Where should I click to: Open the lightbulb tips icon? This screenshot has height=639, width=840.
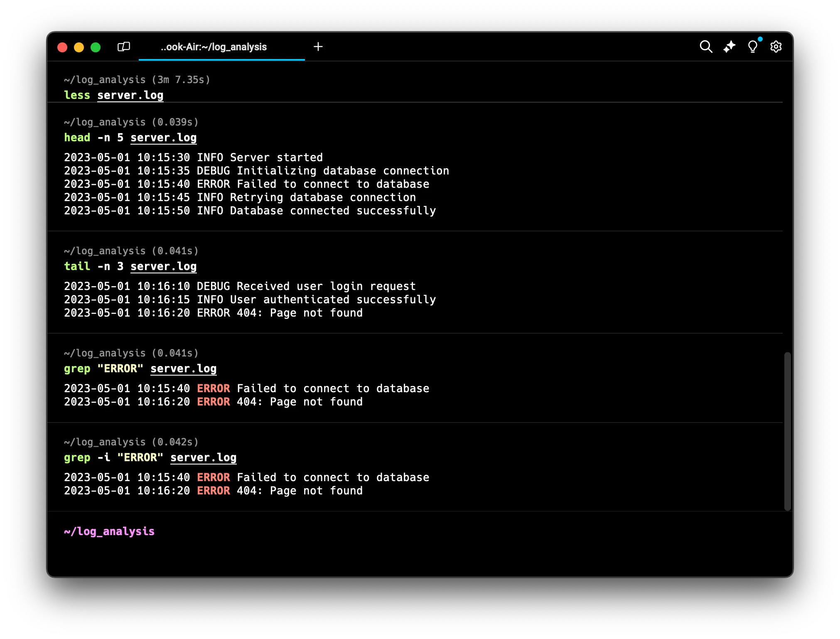752,47
